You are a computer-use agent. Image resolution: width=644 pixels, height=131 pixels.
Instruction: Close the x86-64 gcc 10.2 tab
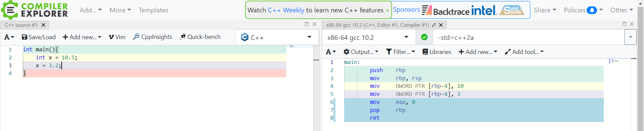tap(441, 25)
